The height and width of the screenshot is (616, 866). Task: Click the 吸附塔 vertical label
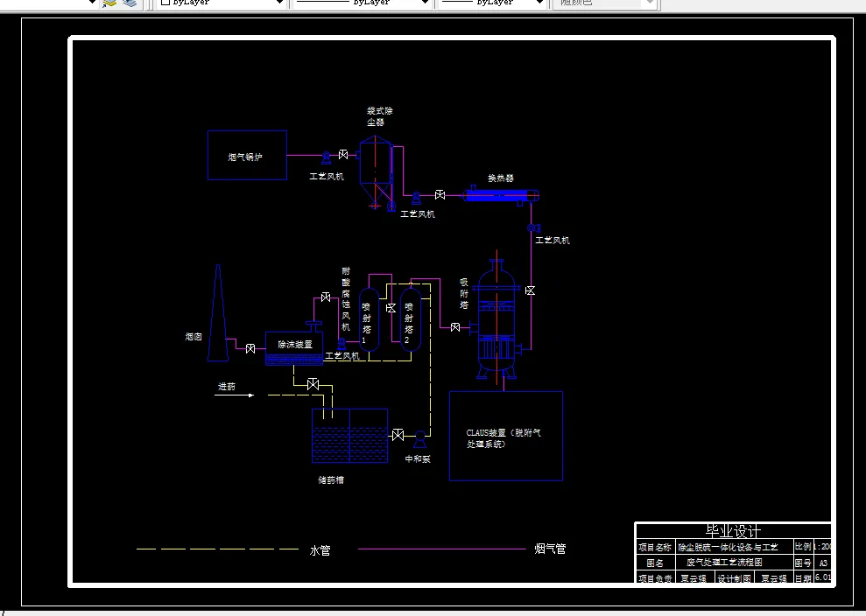click(464, 294)
